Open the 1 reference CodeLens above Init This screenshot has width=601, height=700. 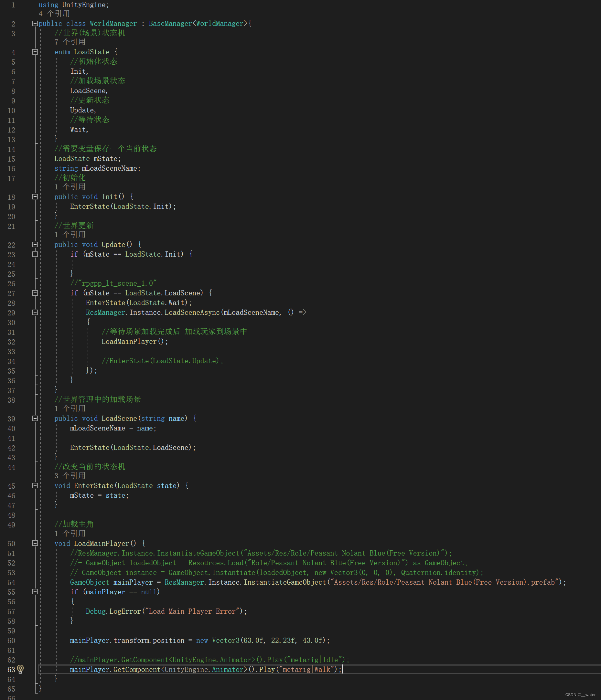click(70, 187)
